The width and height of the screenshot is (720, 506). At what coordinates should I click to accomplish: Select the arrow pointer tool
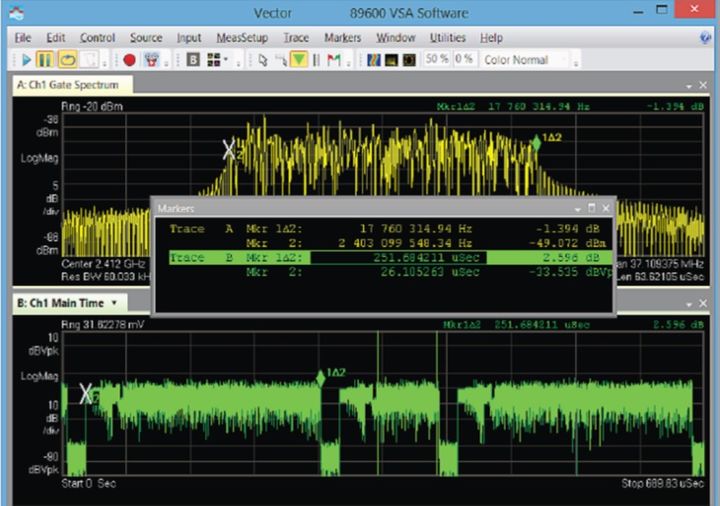point(262,60)
